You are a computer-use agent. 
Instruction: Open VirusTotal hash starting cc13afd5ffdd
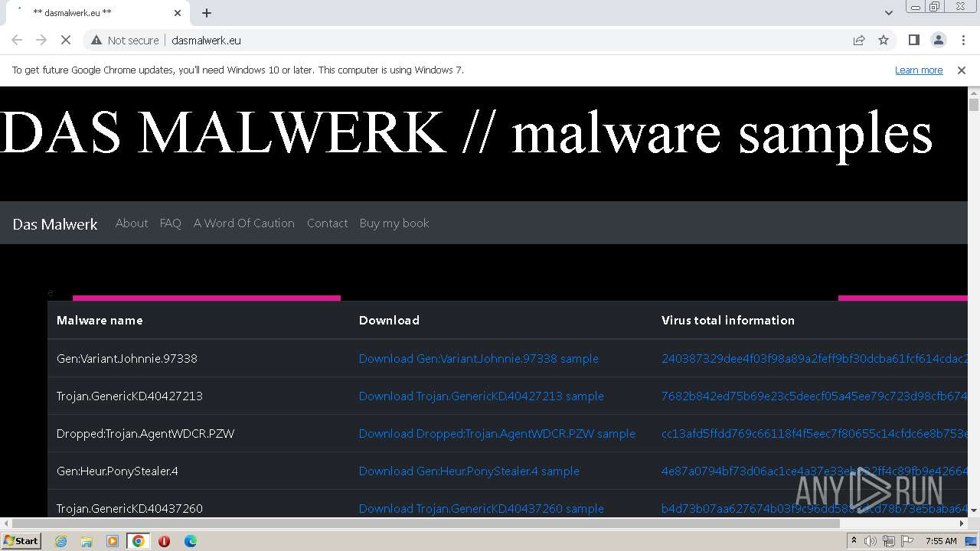814,433
